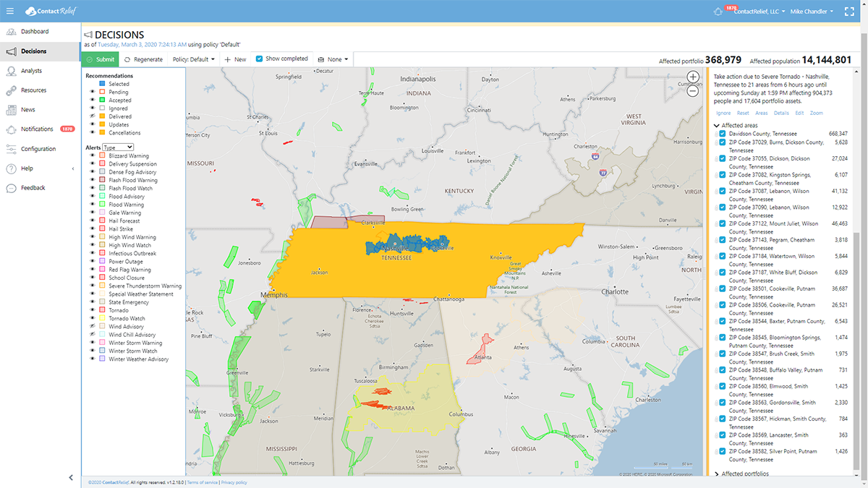Screen dimensions: 868x488
Task: Click the Help question mark icon
Action: coord(11,168)
